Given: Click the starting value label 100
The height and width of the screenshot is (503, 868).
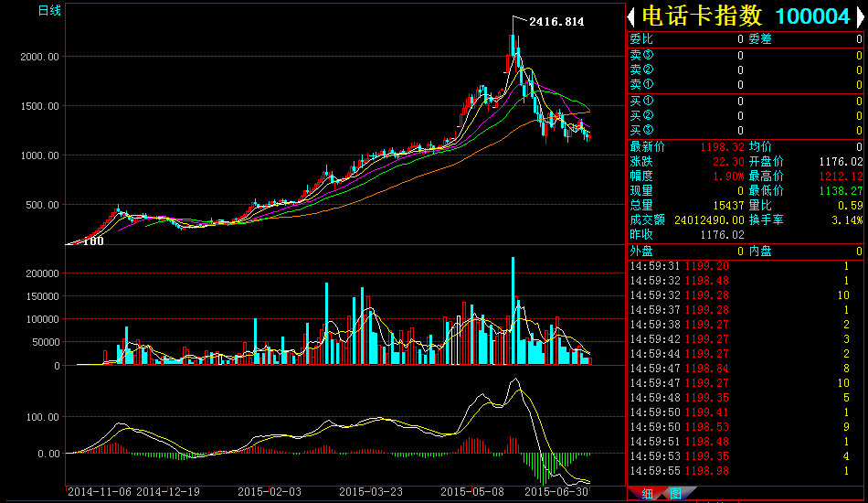Looking at the screenshot, I should pos(93,241).
